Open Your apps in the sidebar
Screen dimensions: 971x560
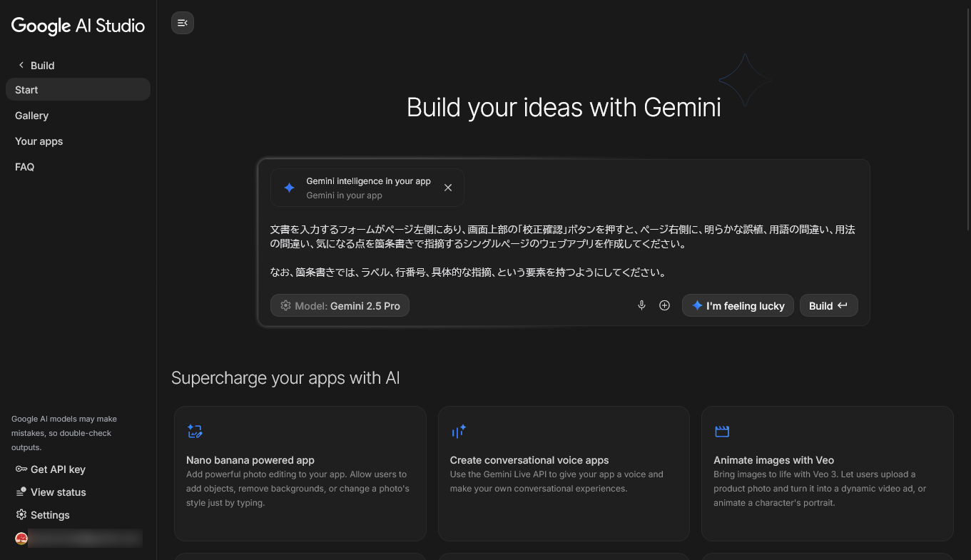(x=39, y=141)
